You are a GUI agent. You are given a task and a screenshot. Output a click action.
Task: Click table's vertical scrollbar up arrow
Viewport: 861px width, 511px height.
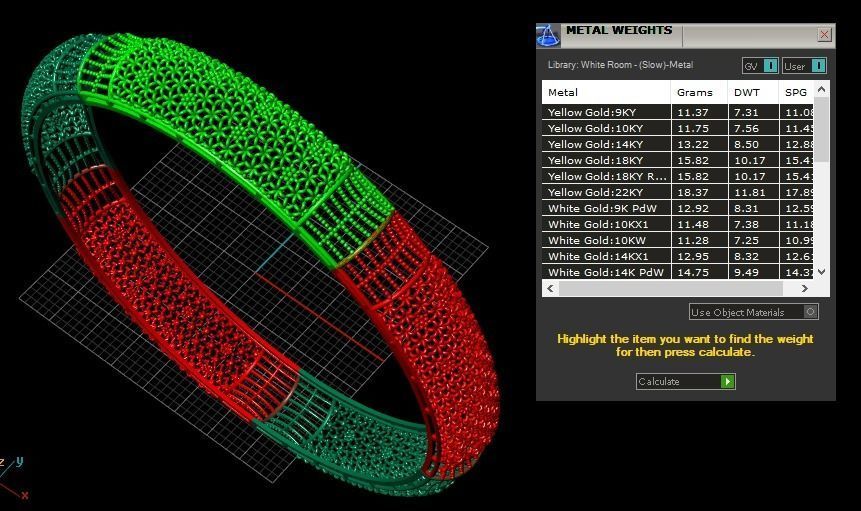821,89
